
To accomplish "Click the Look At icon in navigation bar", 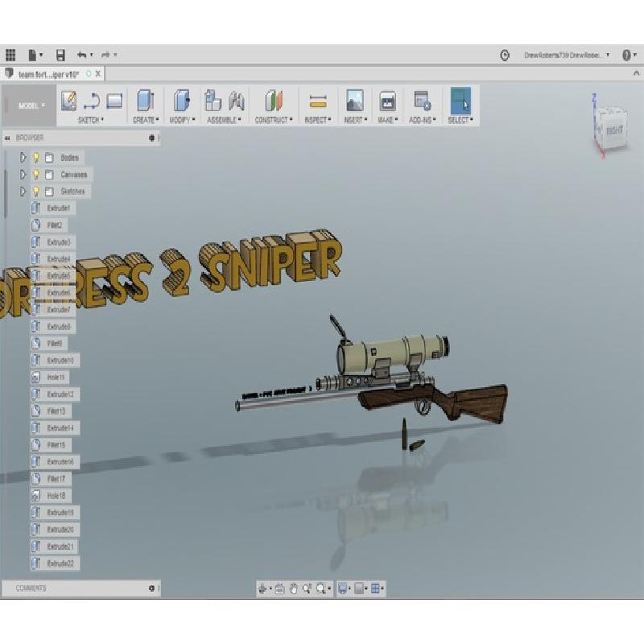I will 279,589.
